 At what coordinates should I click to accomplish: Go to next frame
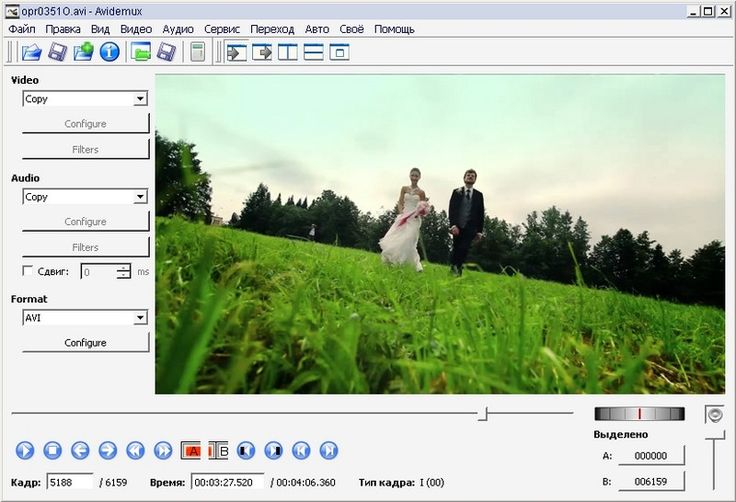click(x=107, y=450)
